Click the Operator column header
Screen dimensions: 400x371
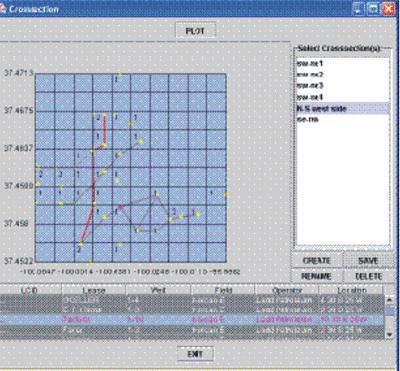(x=287, y=290)
